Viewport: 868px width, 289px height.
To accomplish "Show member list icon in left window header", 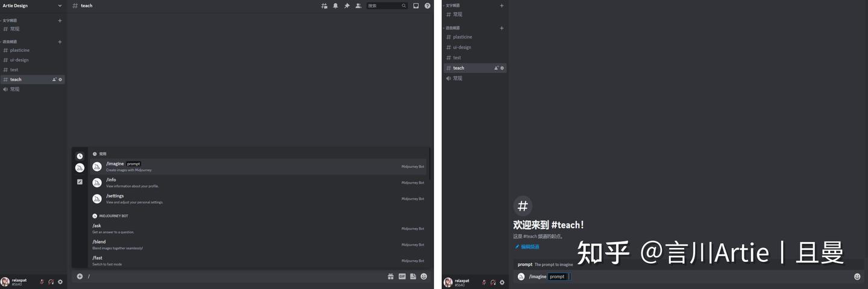I will pyautogui.click(x=358, y=5).
